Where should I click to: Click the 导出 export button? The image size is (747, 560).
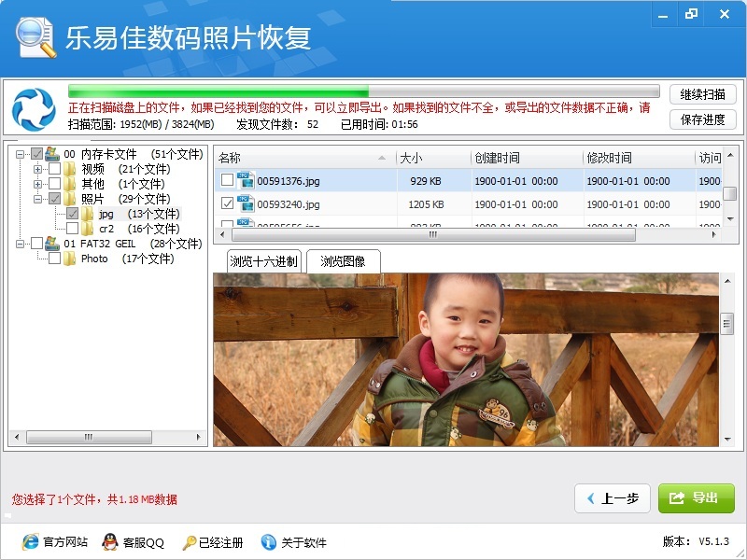pyautogui.click(x=696, y=497)
